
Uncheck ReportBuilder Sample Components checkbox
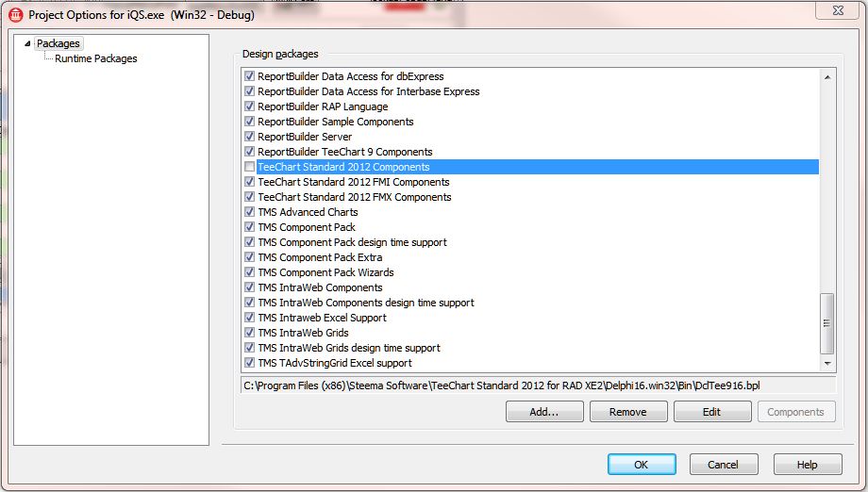coord(250,122)
